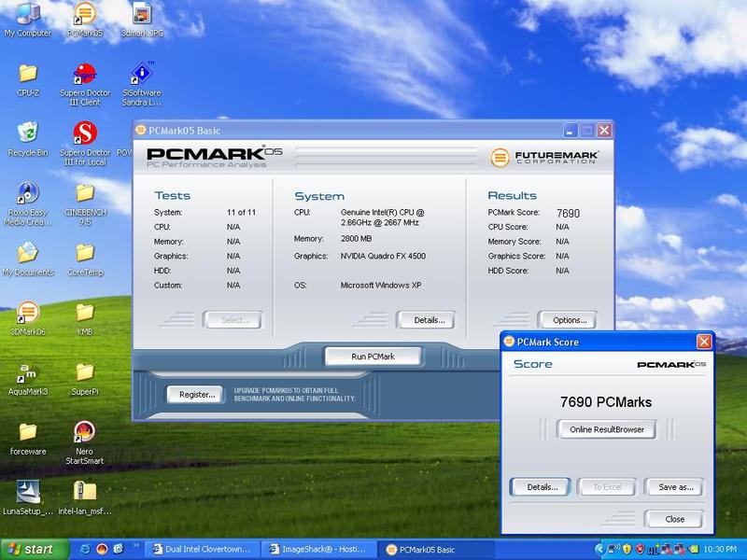Open the Options button under Results
Viewport: 747px width, 560px height.
[x=567, y=320]
